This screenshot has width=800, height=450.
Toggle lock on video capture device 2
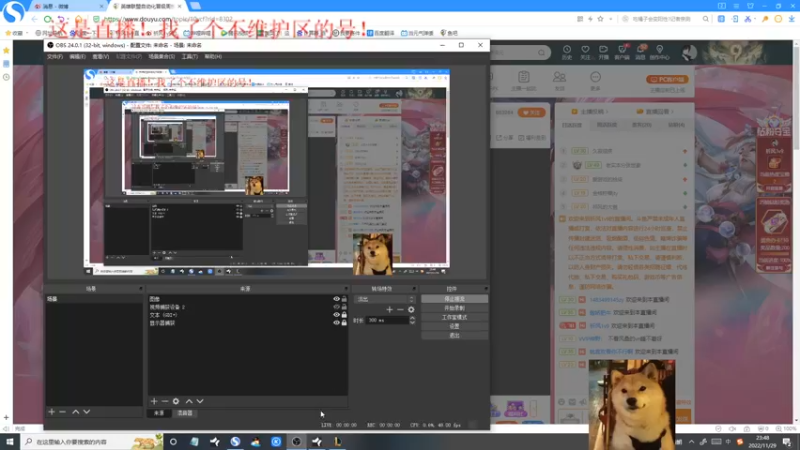(x=344, y=307)
